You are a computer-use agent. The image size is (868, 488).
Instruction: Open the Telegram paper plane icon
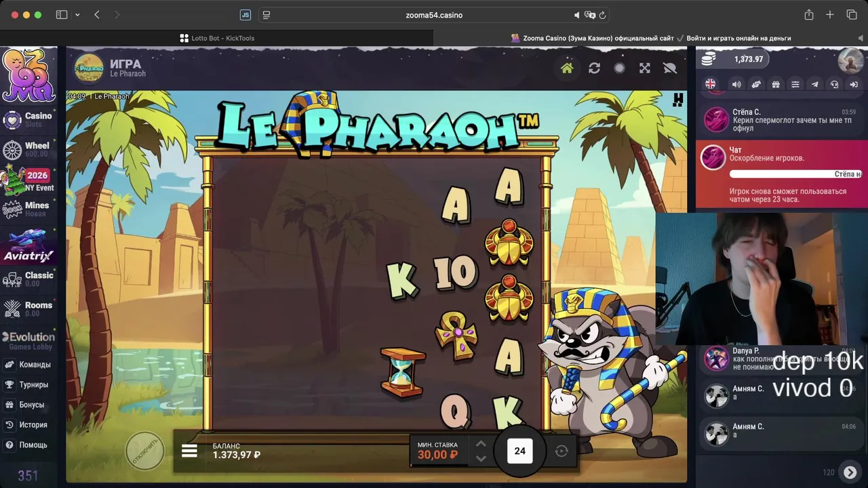click(x=815, y=84)
